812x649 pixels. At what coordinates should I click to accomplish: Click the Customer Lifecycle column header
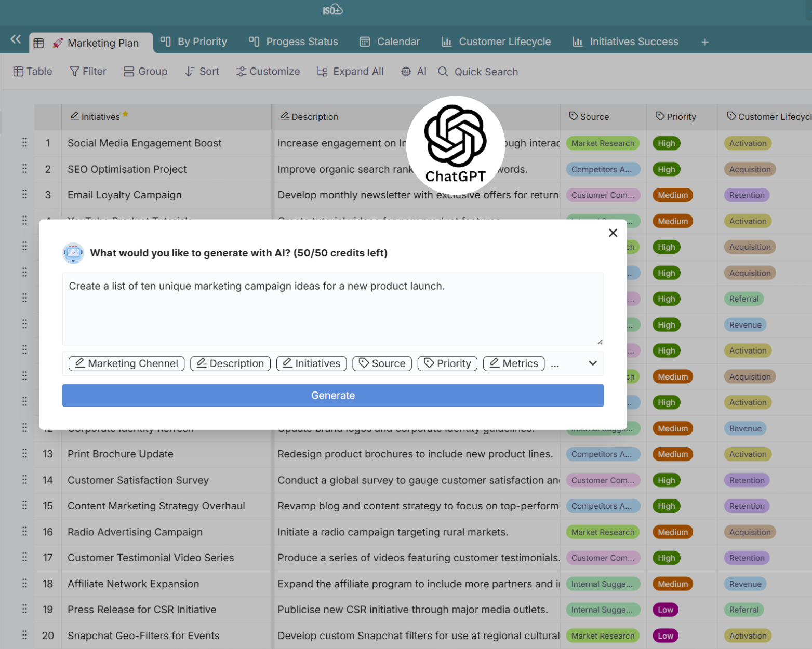[765, 117]
